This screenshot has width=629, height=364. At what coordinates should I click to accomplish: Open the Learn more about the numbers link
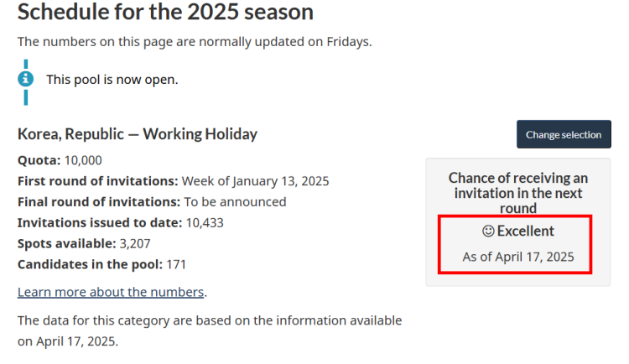coord(111,292)
